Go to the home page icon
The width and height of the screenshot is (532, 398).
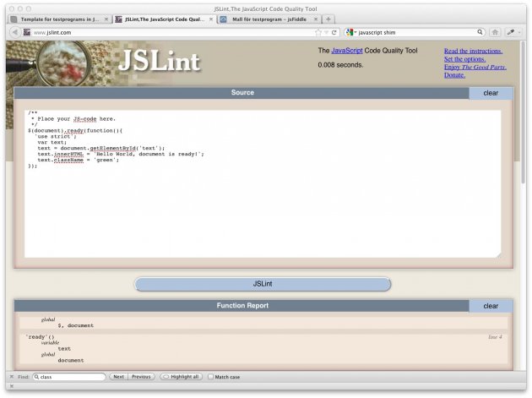[495, 32]
